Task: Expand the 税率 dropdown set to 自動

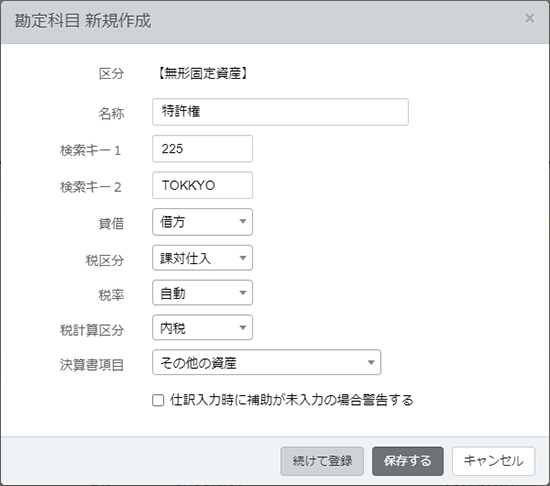Action: [x=202, y=293]
